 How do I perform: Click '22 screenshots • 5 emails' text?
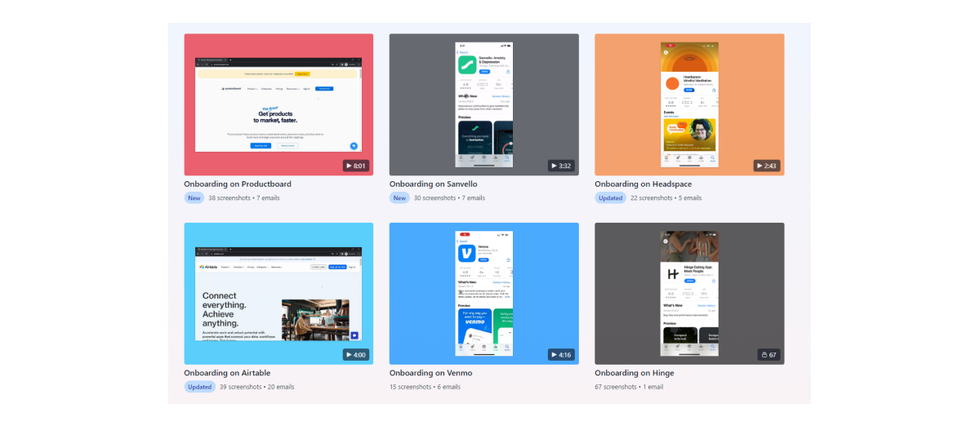coord(666,198)
